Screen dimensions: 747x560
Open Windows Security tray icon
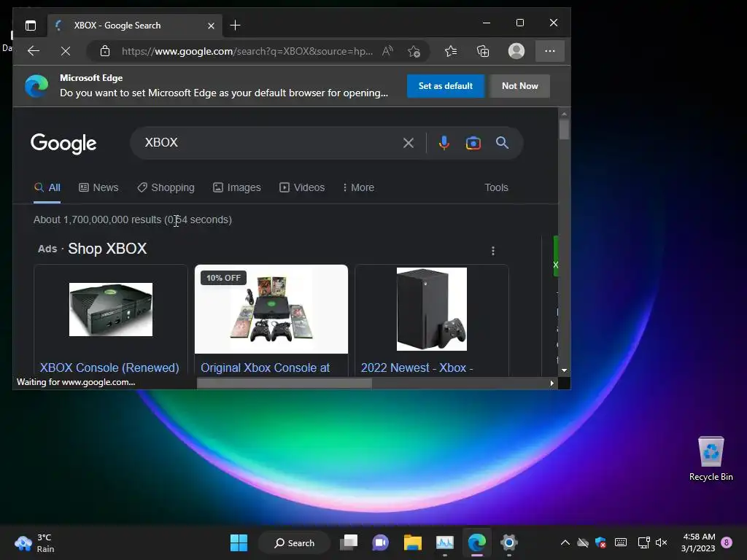click(601, 542)
